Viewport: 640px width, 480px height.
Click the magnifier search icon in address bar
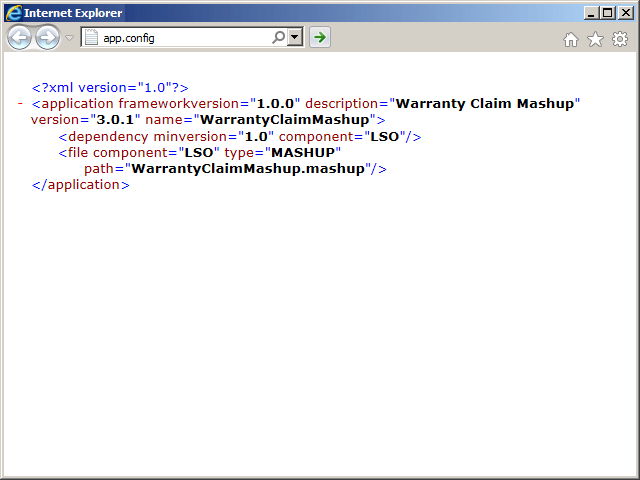click(x=278, y=38)
